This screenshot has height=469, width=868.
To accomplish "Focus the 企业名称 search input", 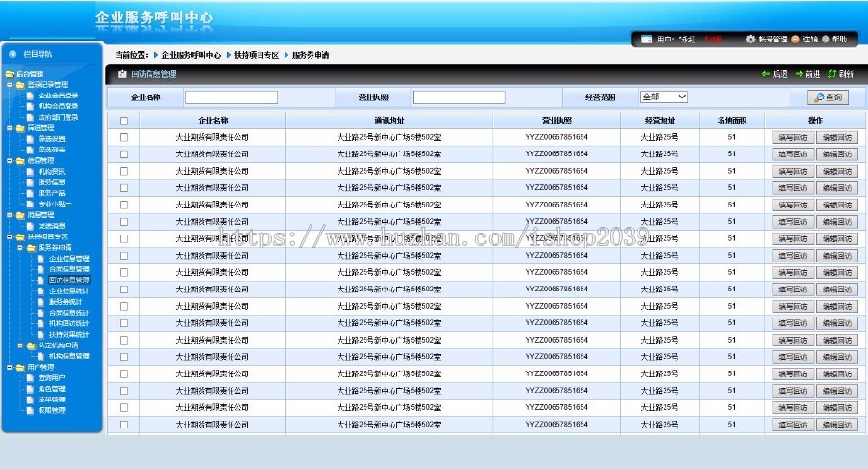I will pos(231,97).
